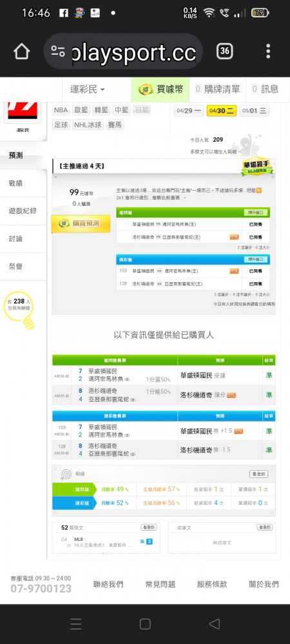Go to the next post with right arrow
Image resolution: width=290 pixels, height=644 pixels.
[x=157, y=542]
